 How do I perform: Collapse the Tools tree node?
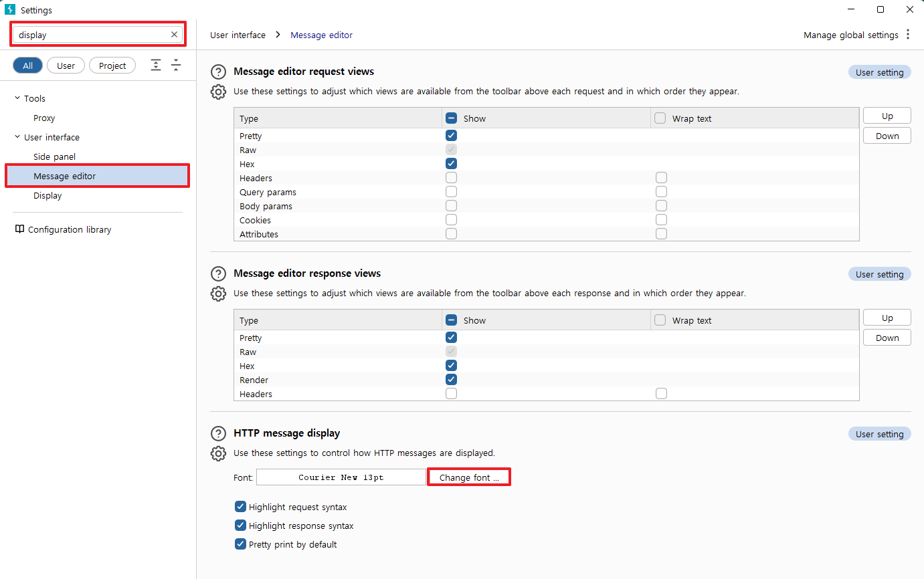pyautogui.click(x=17, y=98)
